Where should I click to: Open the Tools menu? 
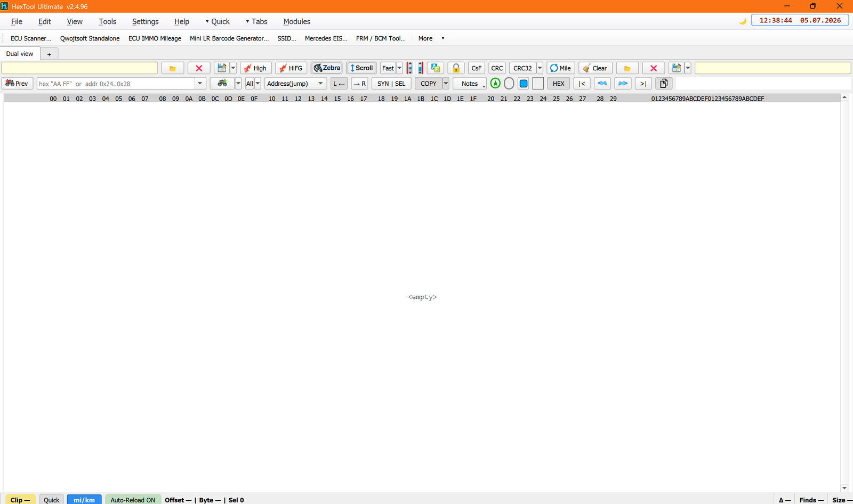[107, 21]
